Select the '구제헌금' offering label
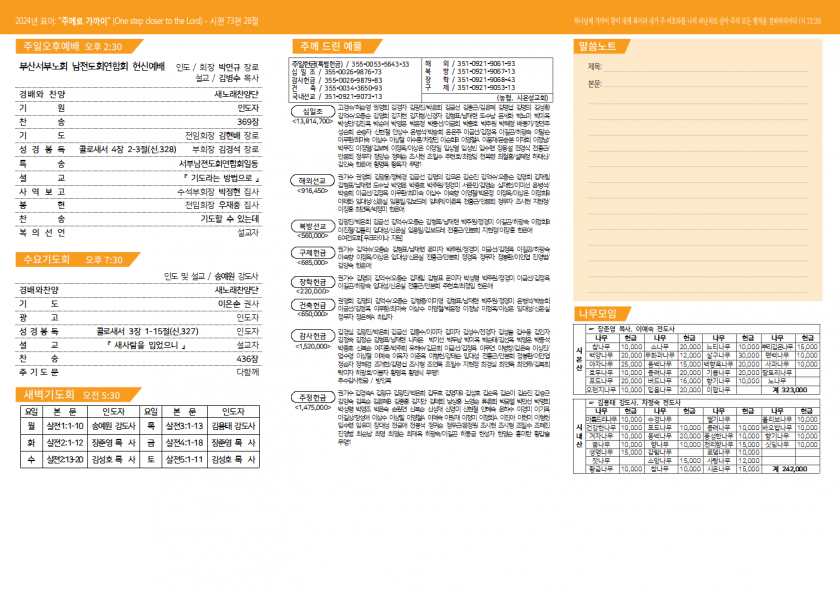840x594 pixels. coord(313,253)
